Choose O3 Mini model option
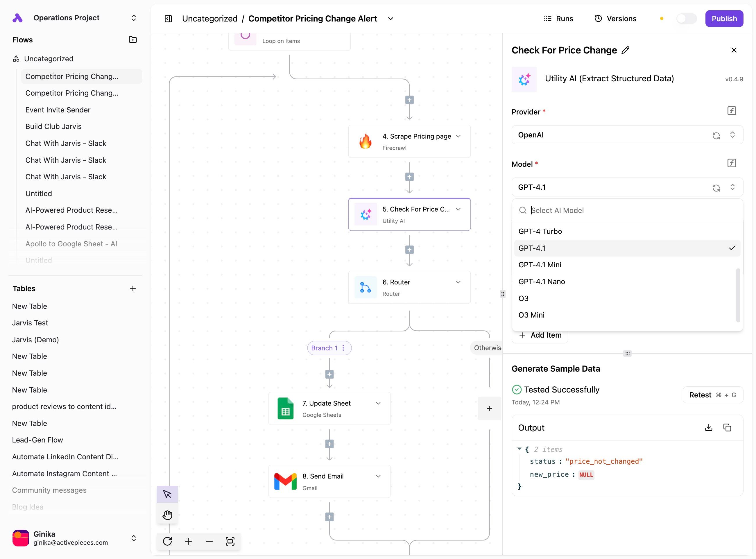This screenshot has width=756, height=559. [x=531, y=315]
